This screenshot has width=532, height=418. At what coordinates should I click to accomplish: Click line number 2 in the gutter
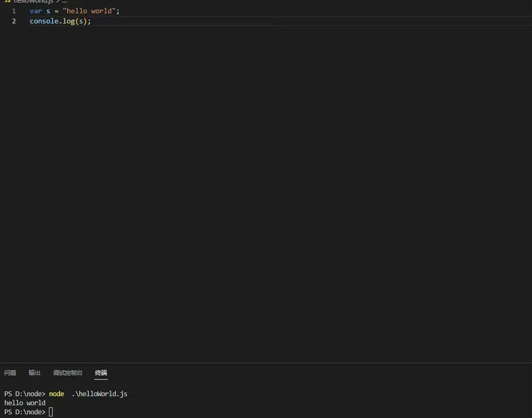(x=14, y=21)
